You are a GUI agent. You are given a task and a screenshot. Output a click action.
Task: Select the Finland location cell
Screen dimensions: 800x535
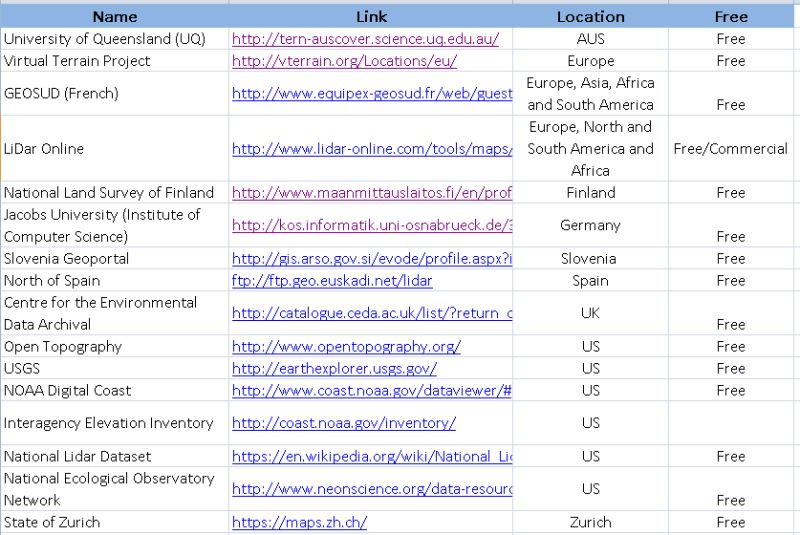tap(590, 192)
